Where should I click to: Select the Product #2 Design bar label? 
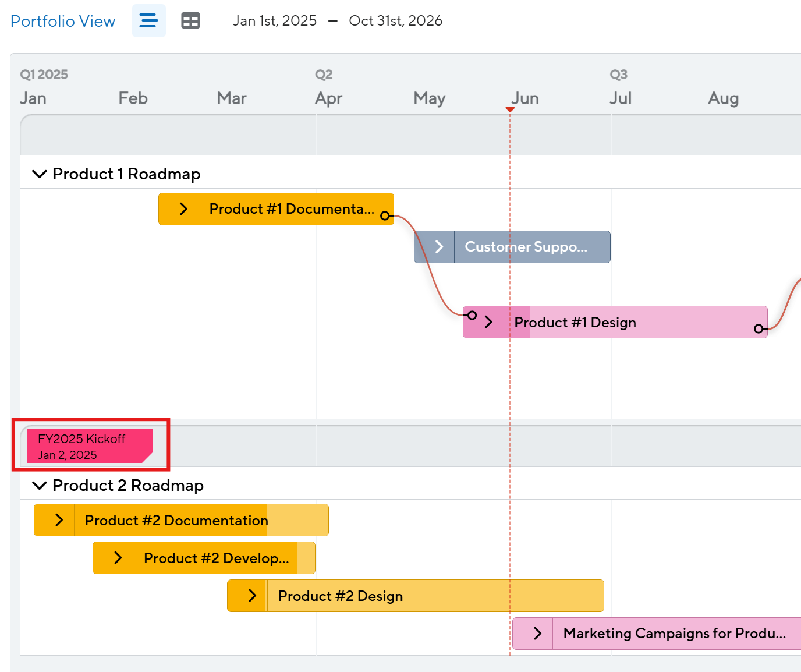(x=341, y=596)
